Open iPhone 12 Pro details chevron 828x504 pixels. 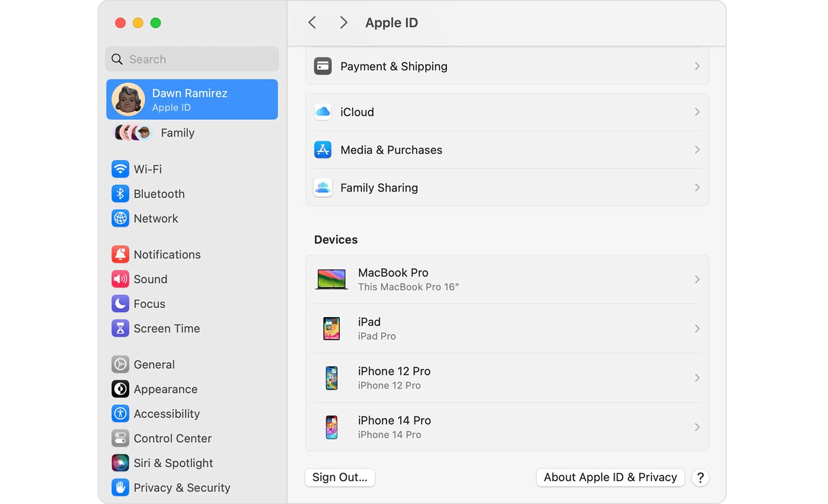(x=697, y=378)
